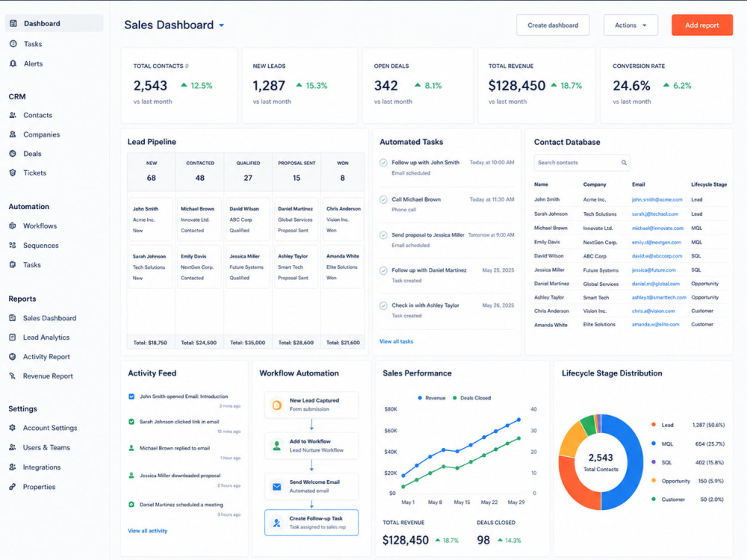This screenshot has width=747, height=560.
Task: Click the Automation Tasks clipboard icon
Action: 13,265
